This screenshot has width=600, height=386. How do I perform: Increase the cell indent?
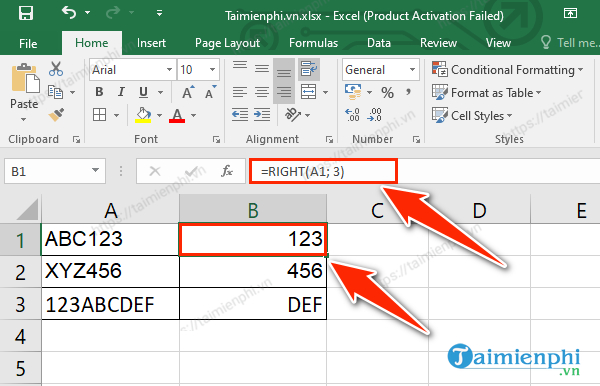pyautogui.click(x=262, y=114)
